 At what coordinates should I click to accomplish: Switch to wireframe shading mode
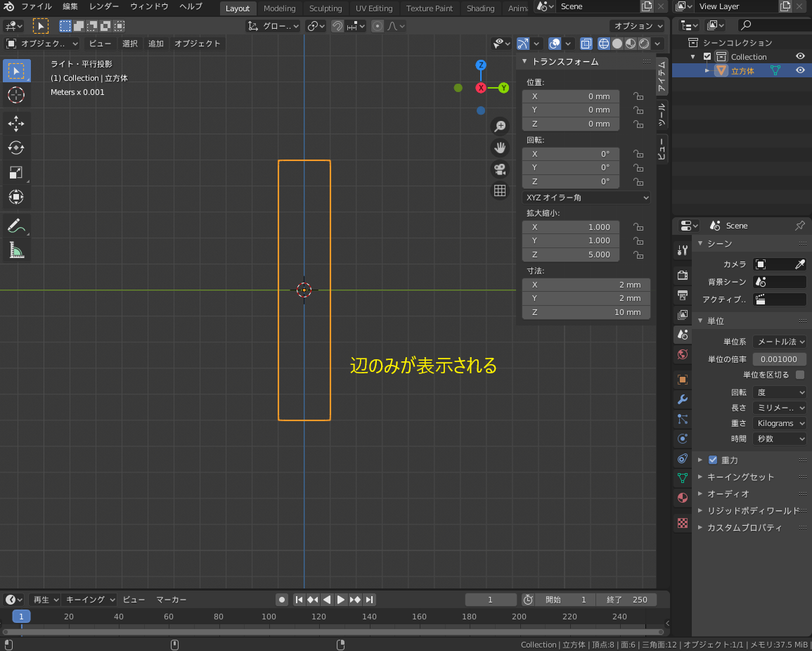point(604,44)
